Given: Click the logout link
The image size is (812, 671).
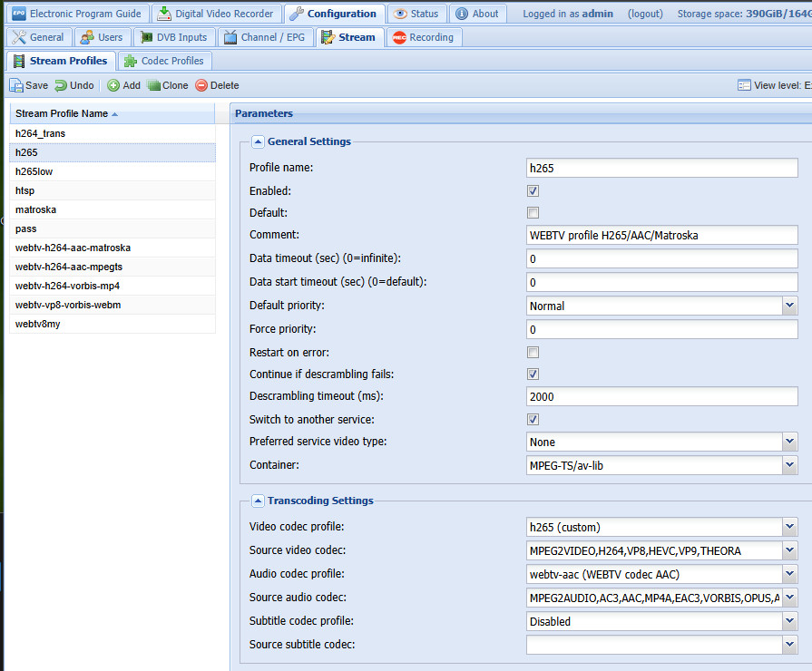Looking at the screenshot, I should pos(645,14).
